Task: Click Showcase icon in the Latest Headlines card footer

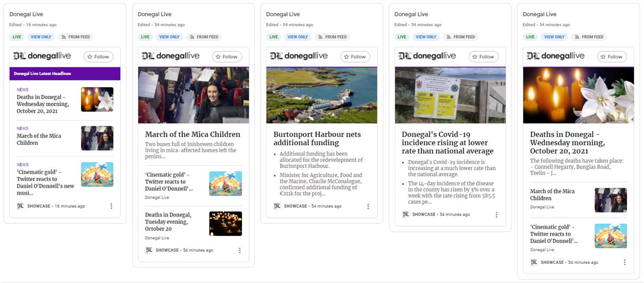Action: point(20,206)
